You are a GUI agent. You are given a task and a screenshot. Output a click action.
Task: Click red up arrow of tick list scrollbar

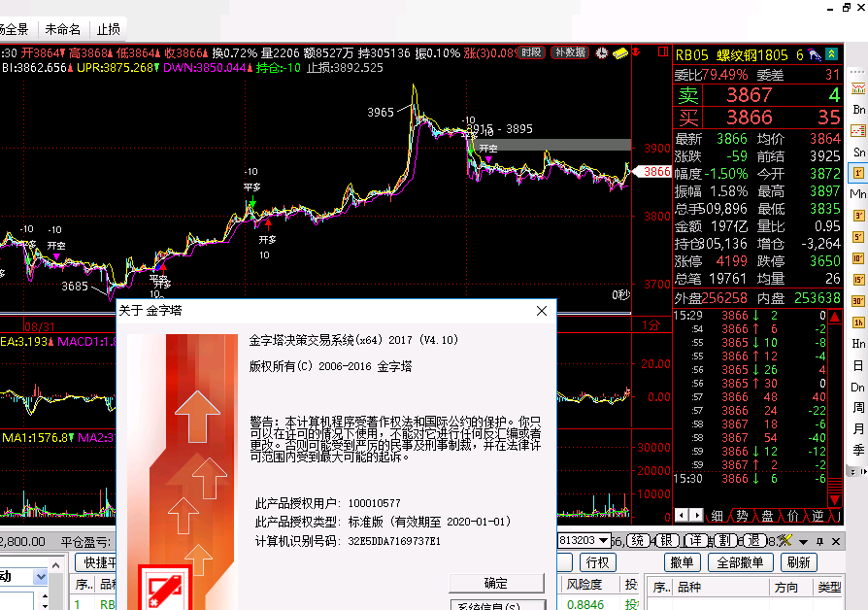835,318
